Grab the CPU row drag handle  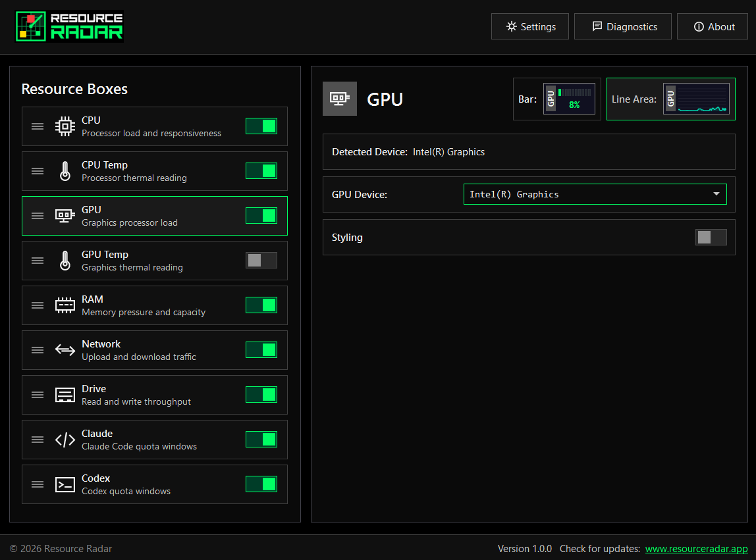tap(38, 126)
